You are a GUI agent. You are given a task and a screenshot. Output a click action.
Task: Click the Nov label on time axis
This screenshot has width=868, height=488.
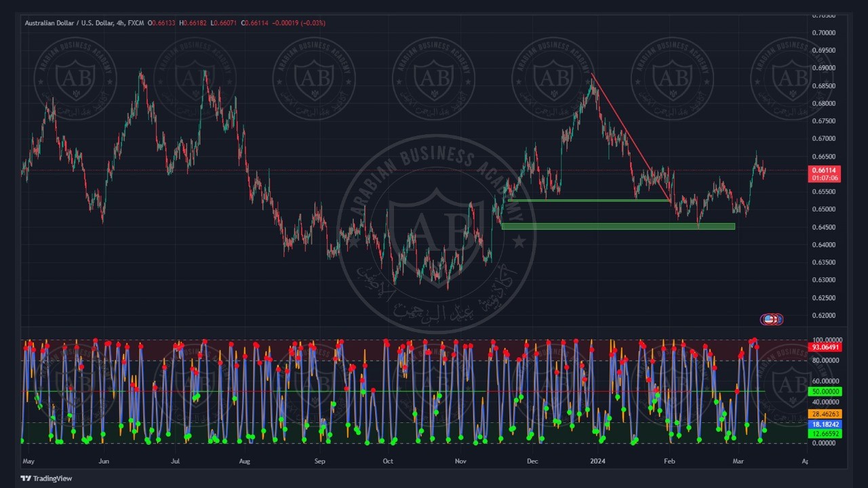point(461,462)
